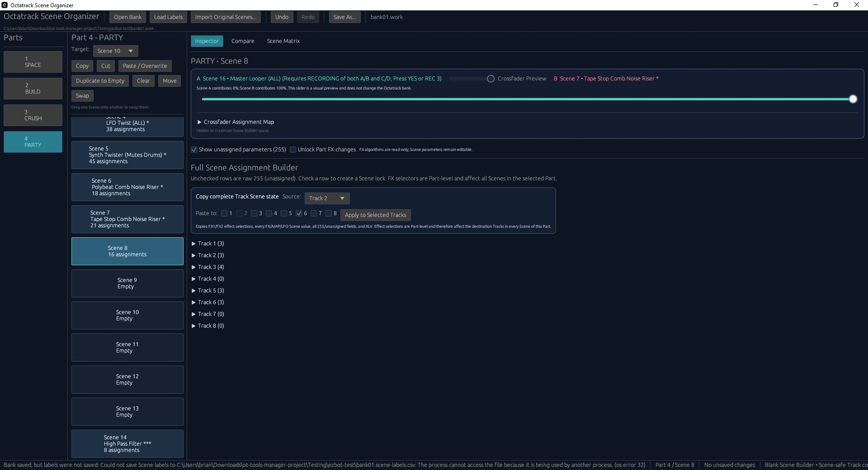
Task: Click the crossfader slider track middle
Action: [527, 99]
